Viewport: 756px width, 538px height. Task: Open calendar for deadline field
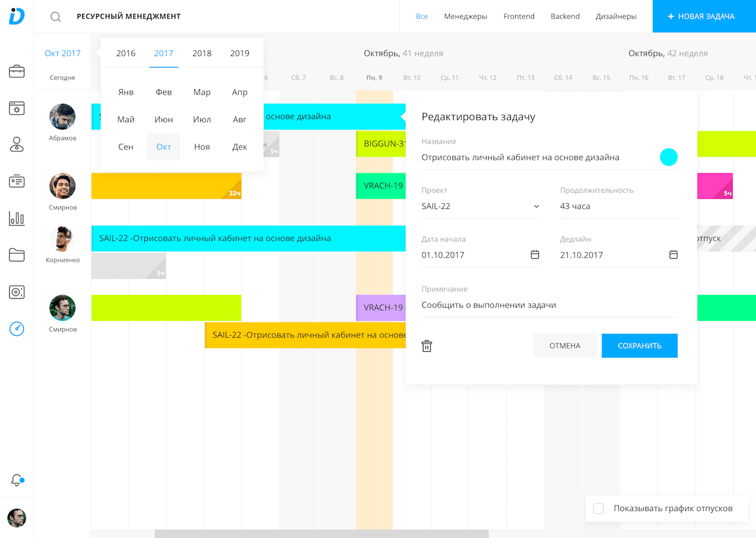click(673, 254)
